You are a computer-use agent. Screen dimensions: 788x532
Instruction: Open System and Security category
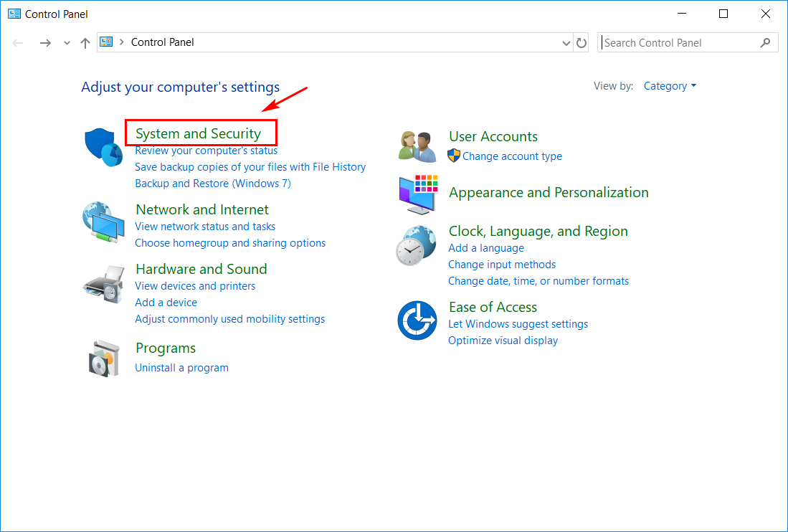(198, 133)
